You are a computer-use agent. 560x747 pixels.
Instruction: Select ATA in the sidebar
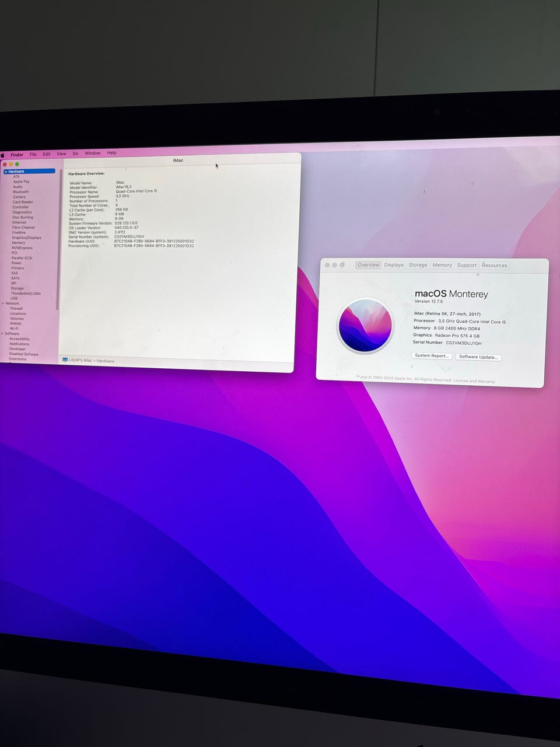click(16, 176)
